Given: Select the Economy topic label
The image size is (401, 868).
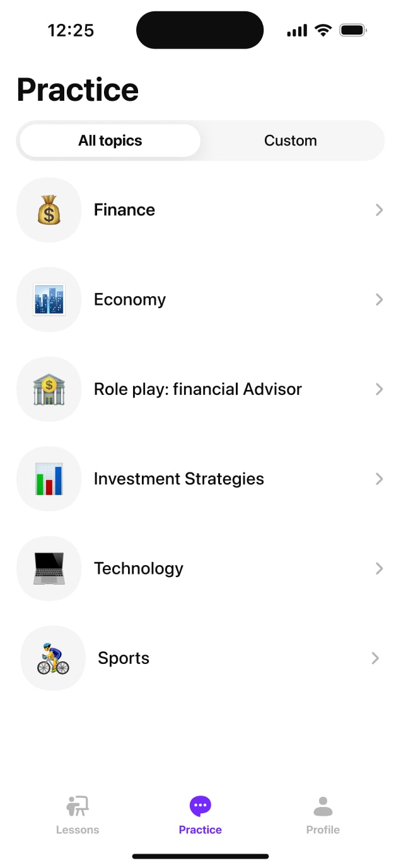Looking at the screenshot, I should pos(130,300).
